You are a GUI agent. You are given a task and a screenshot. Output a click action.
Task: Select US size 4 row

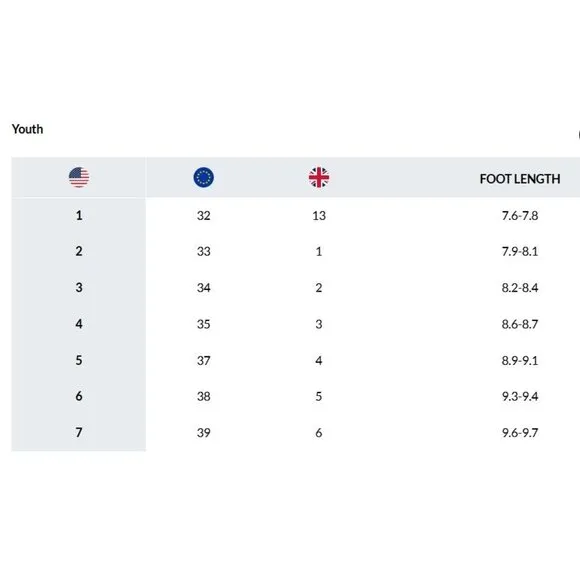pyautogui.click(x=296, y=324)
